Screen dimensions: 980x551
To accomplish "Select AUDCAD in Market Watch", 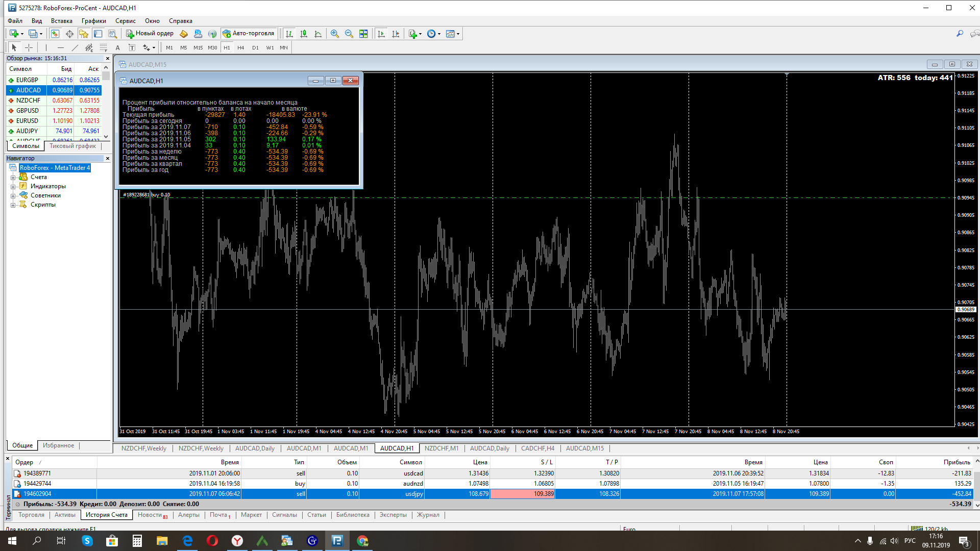I will tap(54, 90).
